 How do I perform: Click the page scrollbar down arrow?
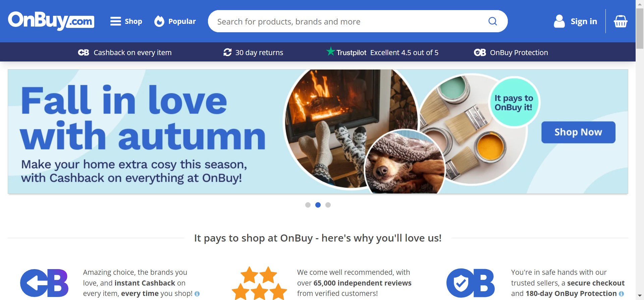tap(640, 296)
